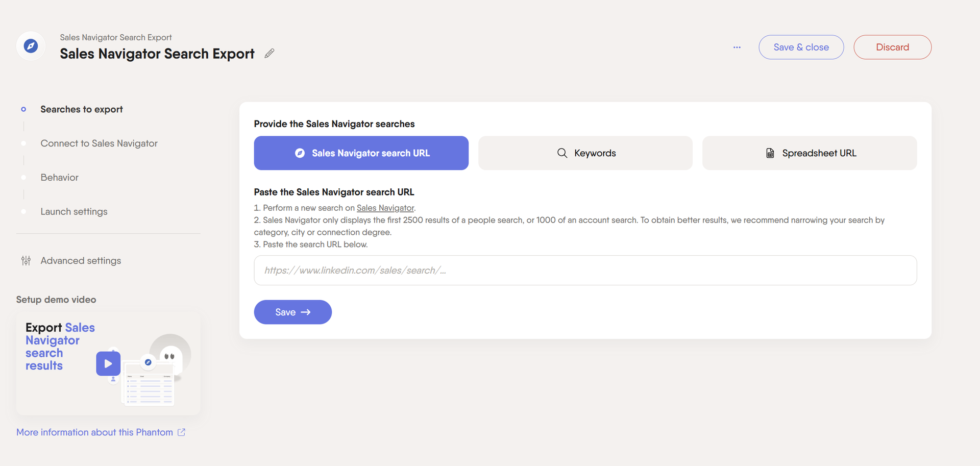Screen dimensions: 980x466
Task: Click the external link icon beside Phantom info
Action: 181,432
